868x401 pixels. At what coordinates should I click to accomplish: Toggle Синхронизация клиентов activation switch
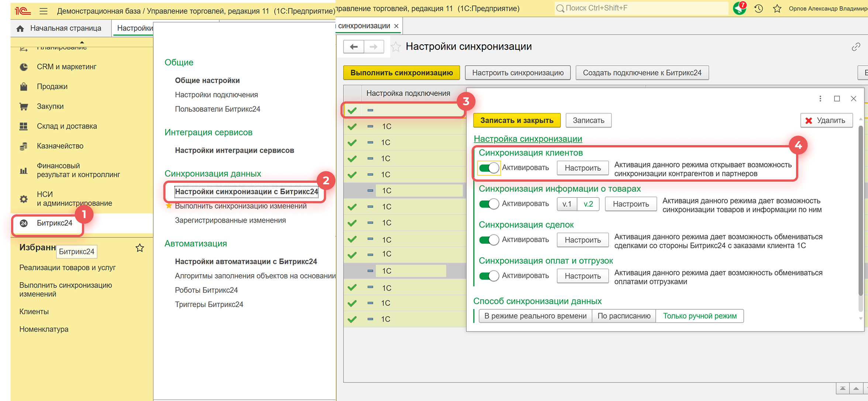click(489, 168)
